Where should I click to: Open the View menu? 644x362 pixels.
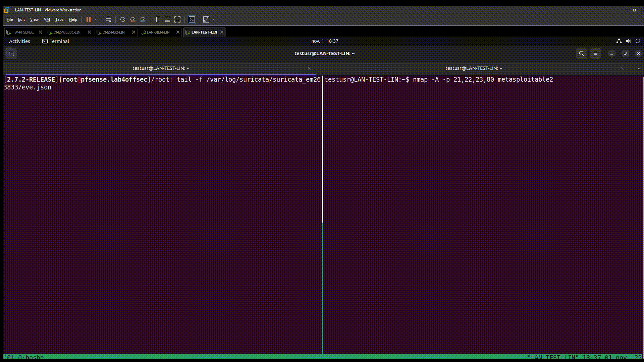click(34, 19)
